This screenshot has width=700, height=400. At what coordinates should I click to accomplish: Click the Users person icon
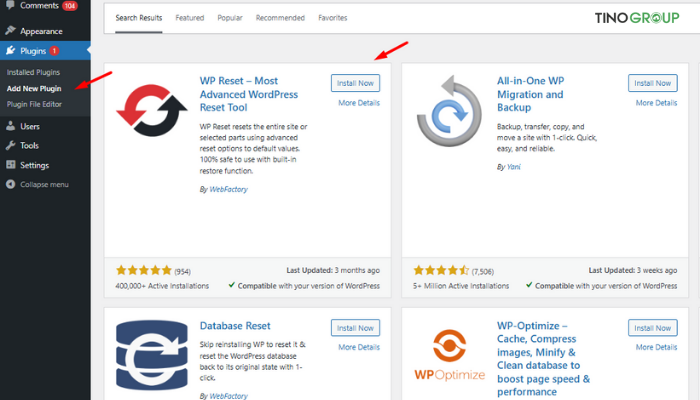point(10,126)
